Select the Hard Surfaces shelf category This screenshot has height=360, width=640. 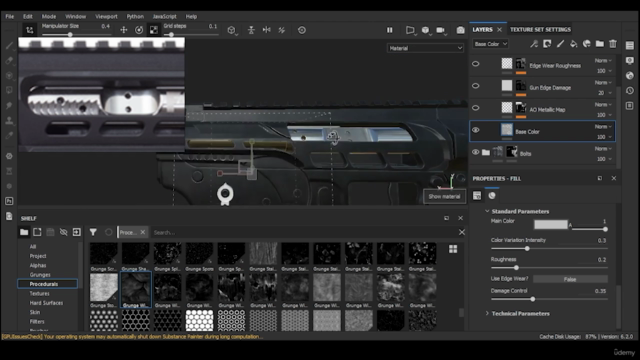(46, 303)
